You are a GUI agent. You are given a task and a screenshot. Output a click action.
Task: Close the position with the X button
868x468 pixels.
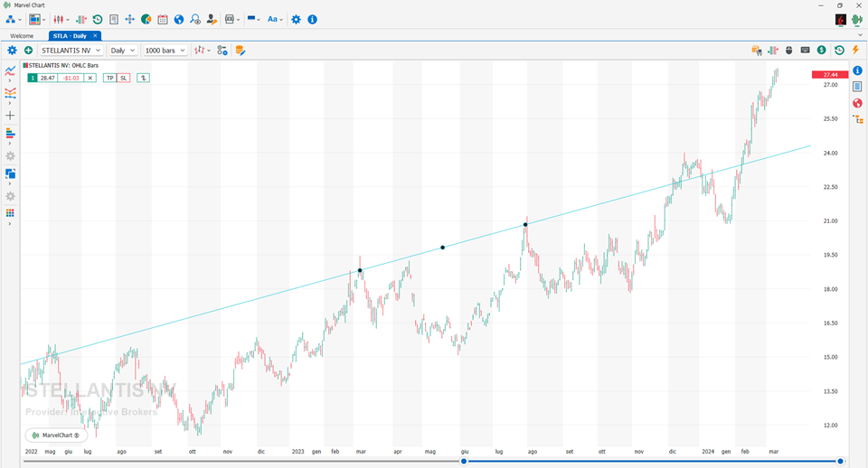coord(90,78)
